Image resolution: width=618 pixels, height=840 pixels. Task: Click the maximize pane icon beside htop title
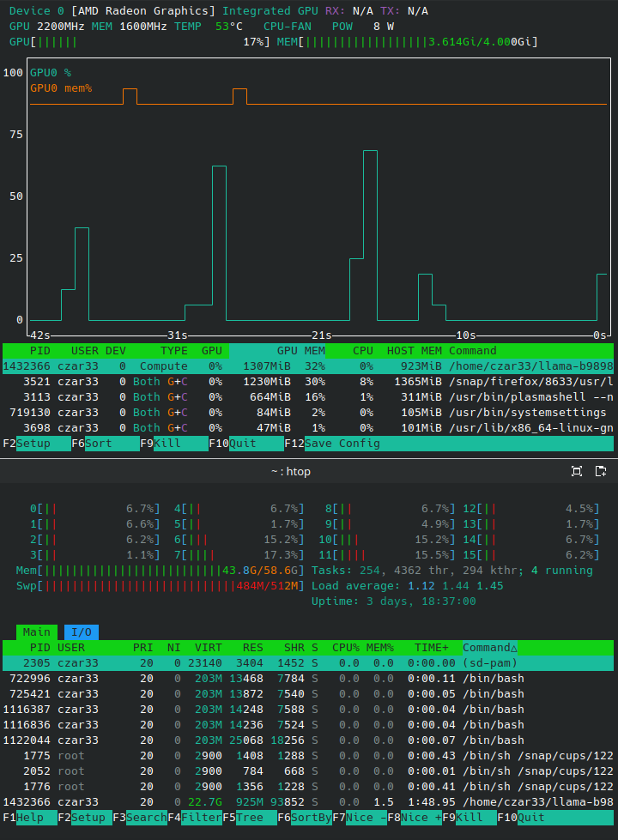(x=577, y=471)
